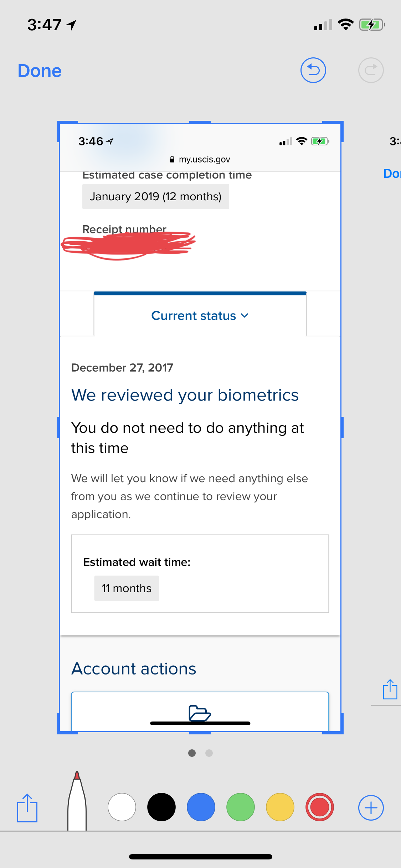The height and width of the screenshot is (868, 401).
Task: Choose the black ink color
Action: click(161, 807)
